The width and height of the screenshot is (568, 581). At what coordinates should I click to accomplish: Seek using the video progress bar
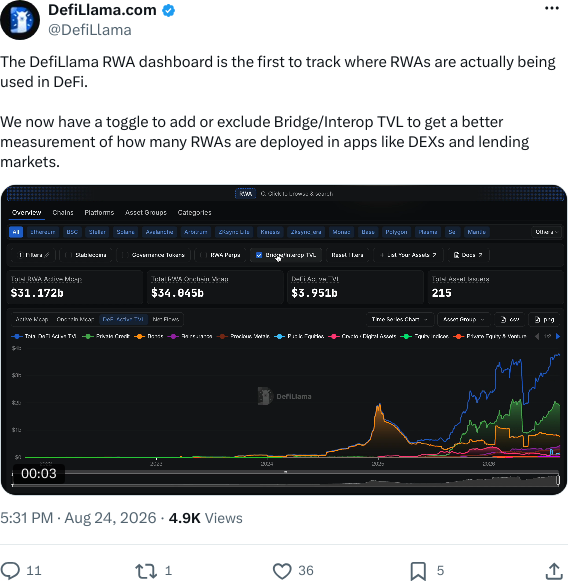tap(285, 472)
